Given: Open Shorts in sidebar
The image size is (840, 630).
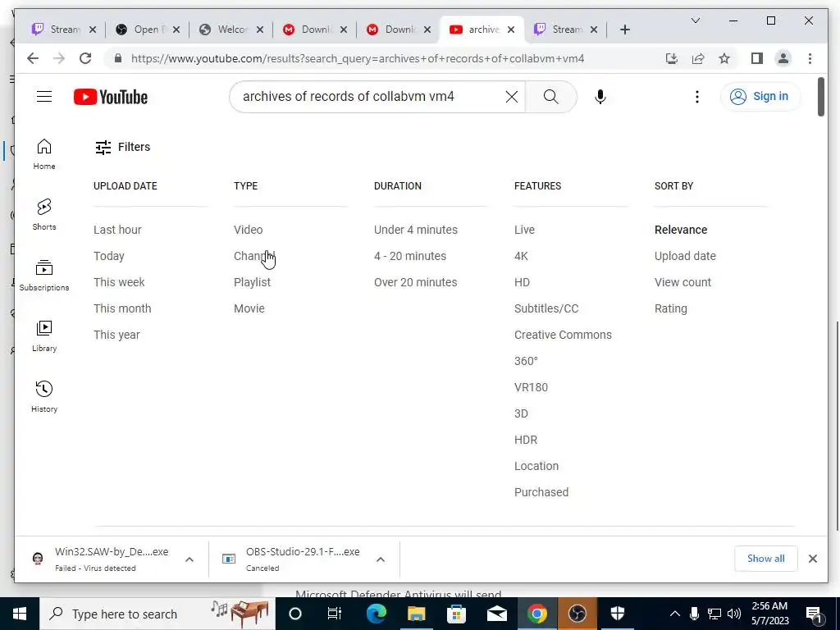Looking at the screenshot, I should tap(44, 215).
